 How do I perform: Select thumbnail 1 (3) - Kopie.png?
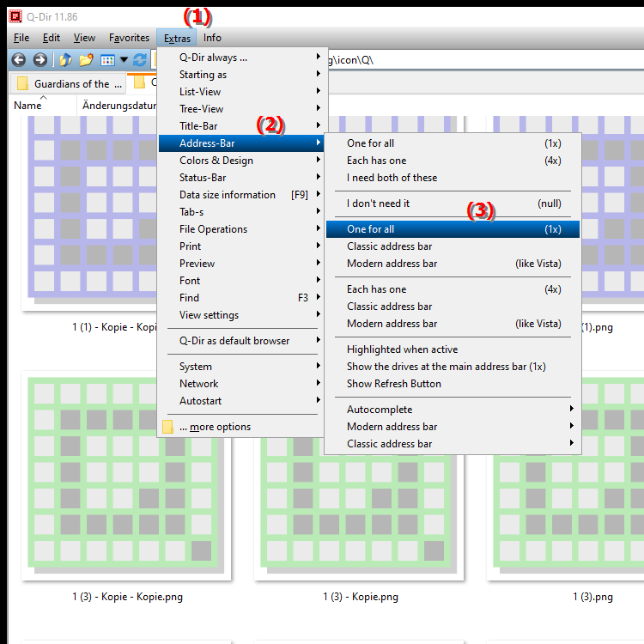(x=359, y=508)
